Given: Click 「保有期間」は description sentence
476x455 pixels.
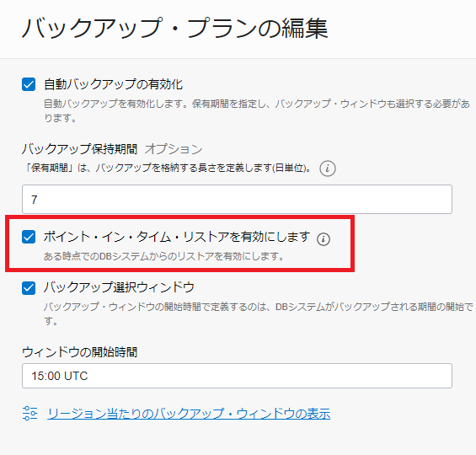Looking at the screenshot, I should pyautogui.click(x=168, y=168).
